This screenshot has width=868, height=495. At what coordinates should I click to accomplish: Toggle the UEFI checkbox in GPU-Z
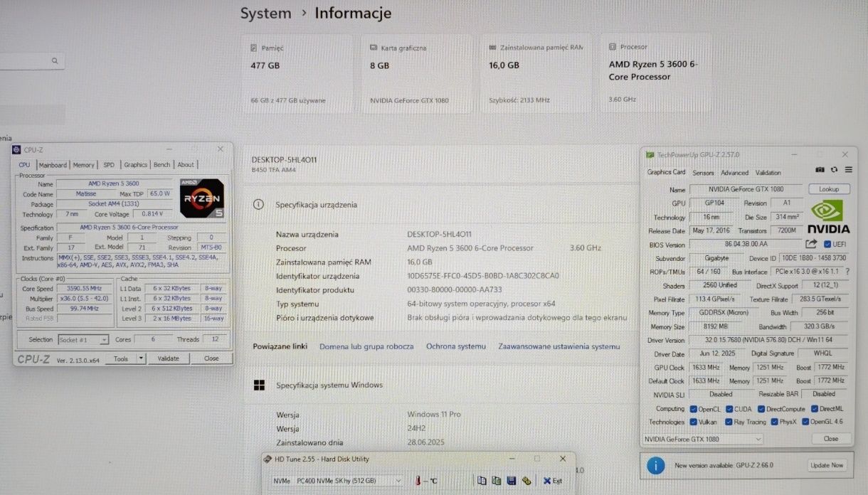click(827, 245)
